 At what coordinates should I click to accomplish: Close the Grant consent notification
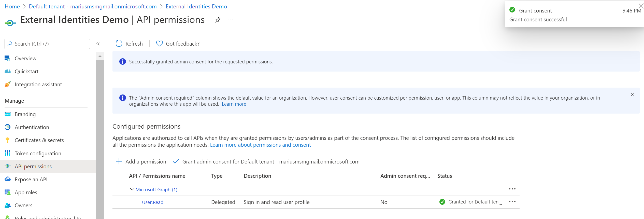click(641, 6)
